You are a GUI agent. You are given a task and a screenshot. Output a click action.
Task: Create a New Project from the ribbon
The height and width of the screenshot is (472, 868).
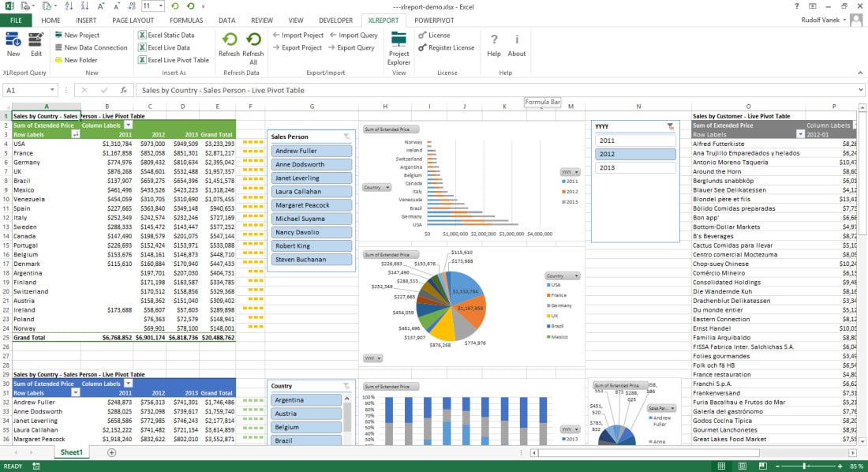click(77, 35)
